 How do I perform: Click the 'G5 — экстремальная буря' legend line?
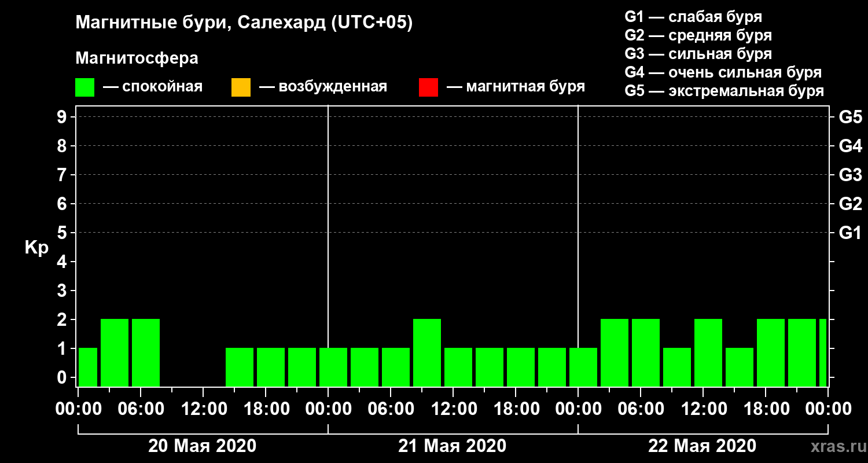[x=724, y=91]
